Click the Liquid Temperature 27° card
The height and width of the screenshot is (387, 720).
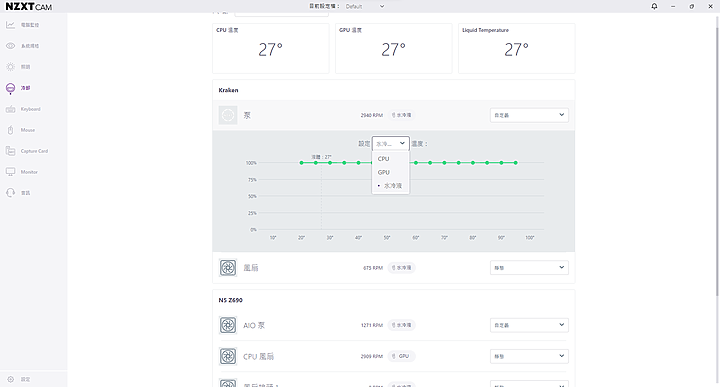[x=517, y=48]
